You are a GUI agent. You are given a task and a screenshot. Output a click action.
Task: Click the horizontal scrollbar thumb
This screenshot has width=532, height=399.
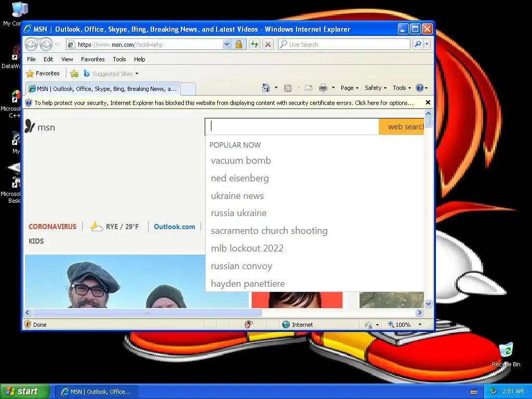pos(147,312)
